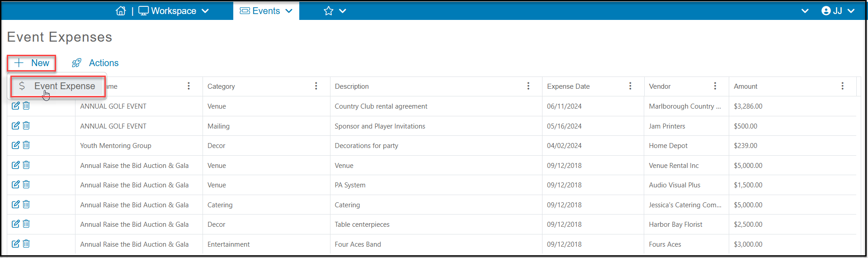Open Category column options menu
The image size is (868, 258).
pyautogui.click(x=316, y=86)
